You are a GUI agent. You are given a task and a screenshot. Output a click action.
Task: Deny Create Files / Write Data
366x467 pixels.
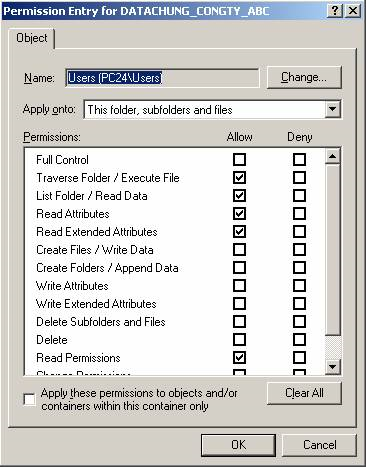point(299,250)
